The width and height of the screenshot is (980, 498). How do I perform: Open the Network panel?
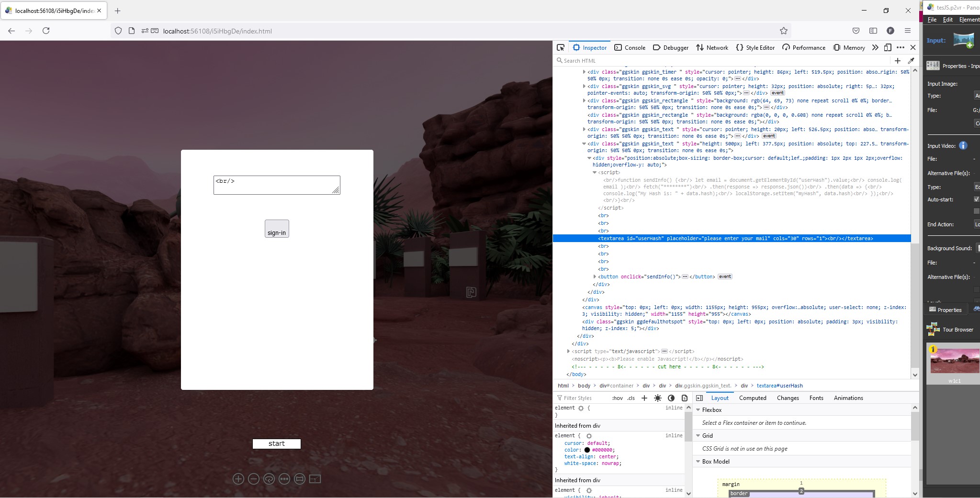pos(712,47)
